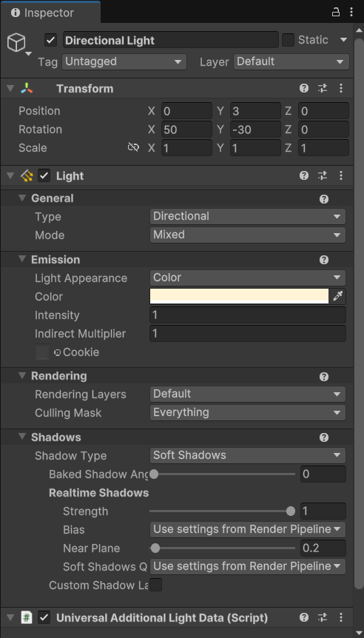Enable Custom Shadow Layers checkbox

(156, 585)
